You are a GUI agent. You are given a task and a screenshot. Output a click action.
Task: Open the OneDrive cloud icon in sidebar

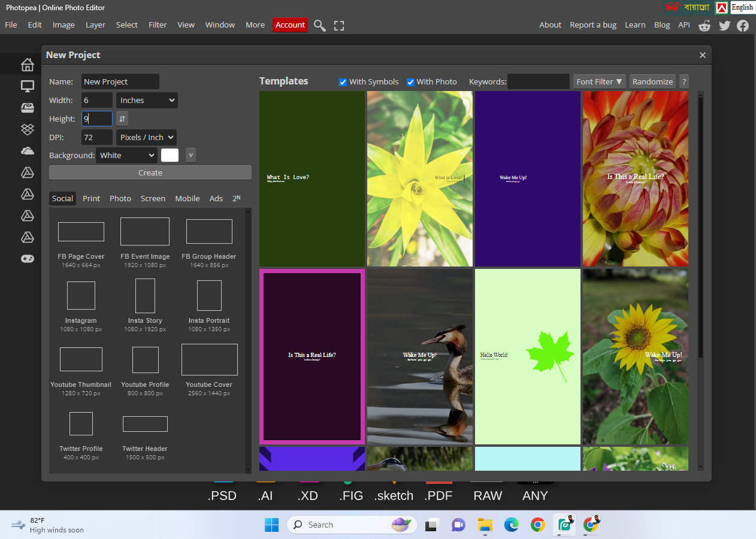click(28, 151)
